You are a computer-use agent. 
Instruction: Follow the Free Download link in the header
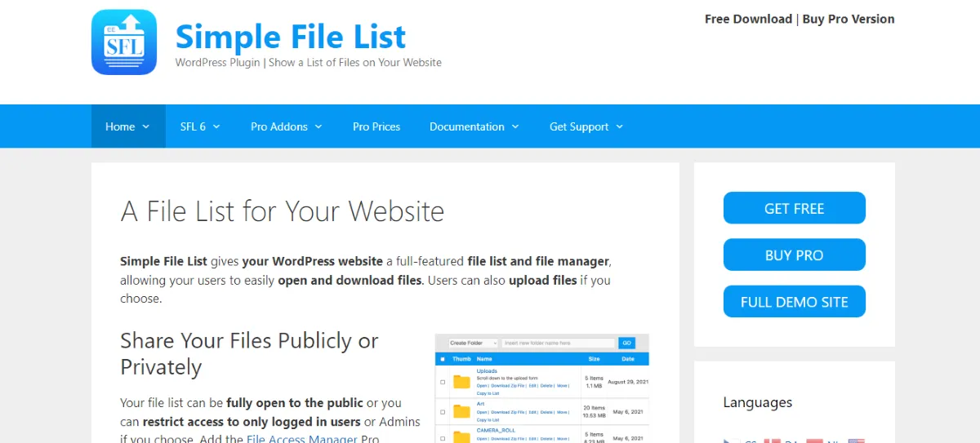coord(748,19)
